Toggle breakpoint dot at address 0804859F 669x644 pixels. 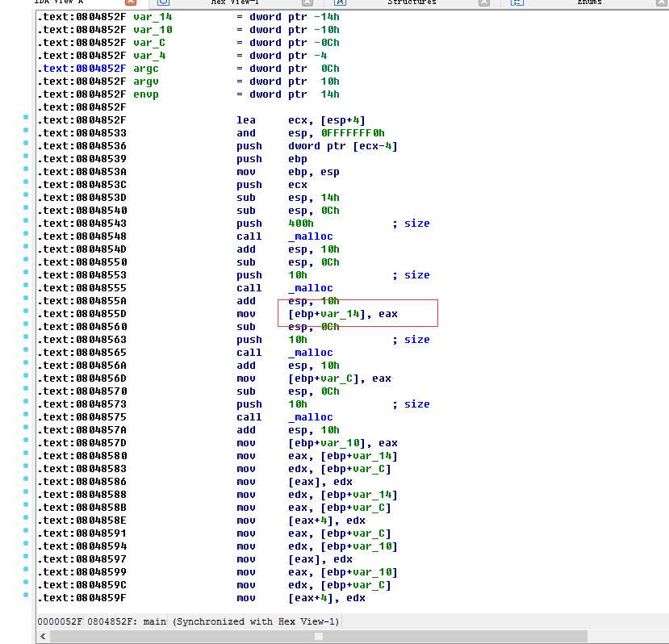pos(26,595)
